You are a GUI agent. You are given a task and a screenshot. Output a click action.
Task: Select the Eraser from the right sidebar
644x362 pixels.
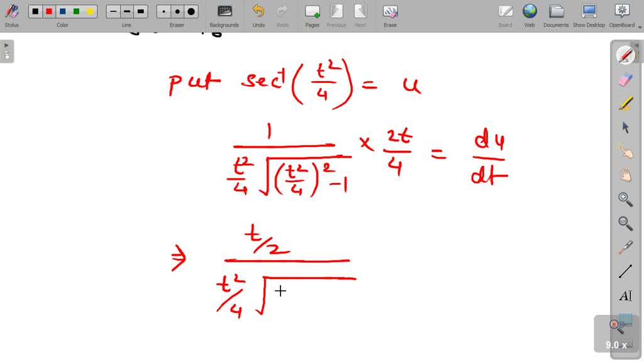pyautogui.click(x=625, y=79)
